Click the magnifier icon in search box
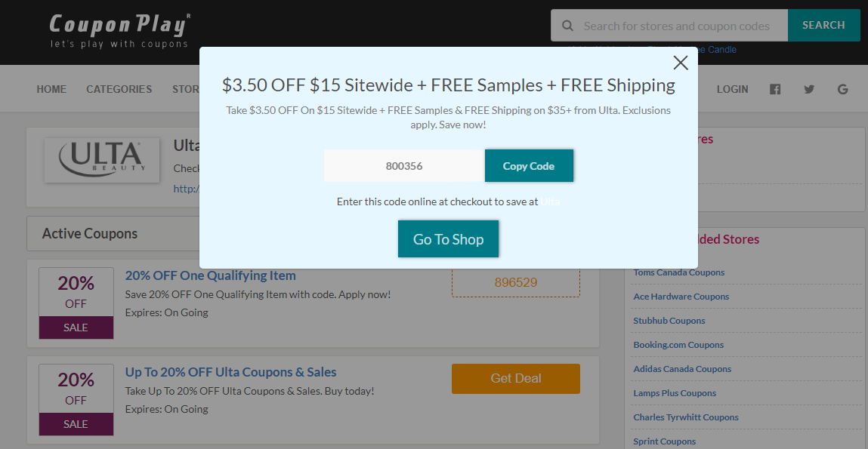 [567, 26]
